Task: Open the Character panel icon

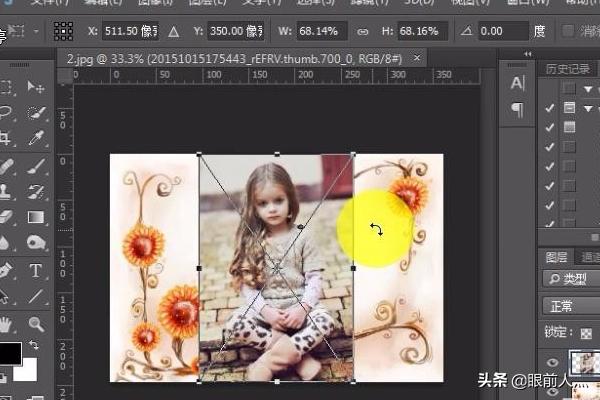Action: click(517, 83)
